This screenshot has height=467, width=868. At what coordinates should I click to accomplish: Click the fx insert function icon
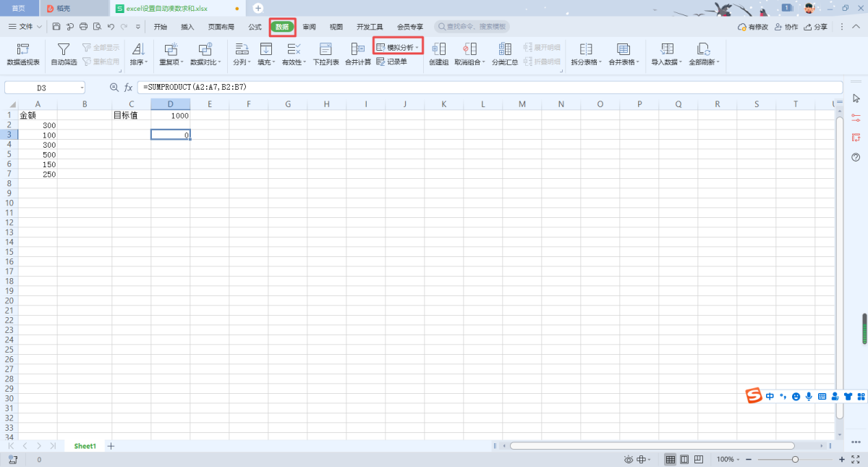(x=128, y=87)
